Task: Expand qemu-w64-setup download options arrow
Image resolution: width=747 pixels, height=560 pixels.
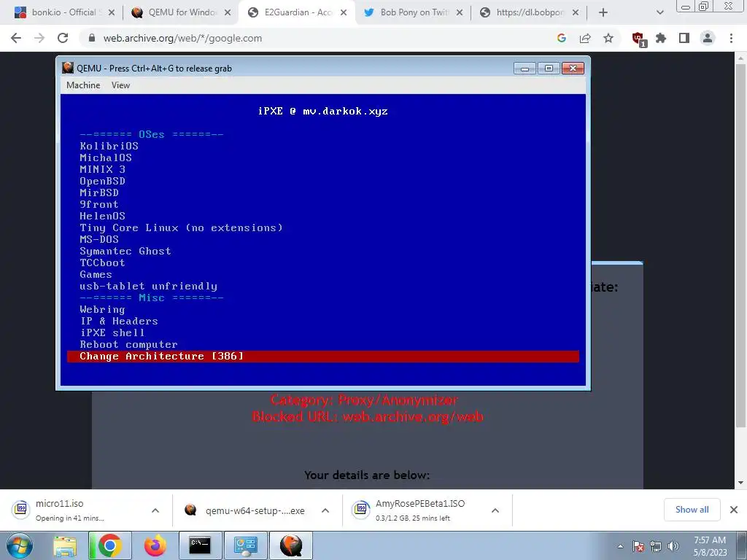Action: pos(325,510)
